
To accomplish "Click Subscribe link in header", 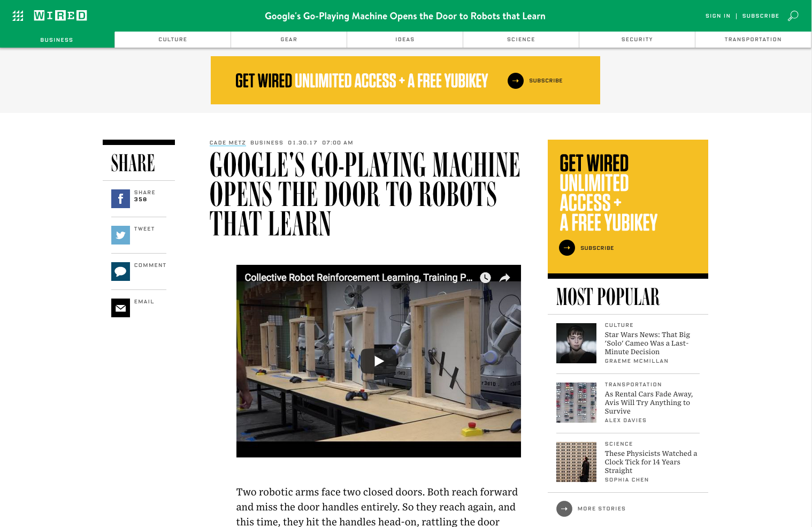I will click(x=761, y=16).
